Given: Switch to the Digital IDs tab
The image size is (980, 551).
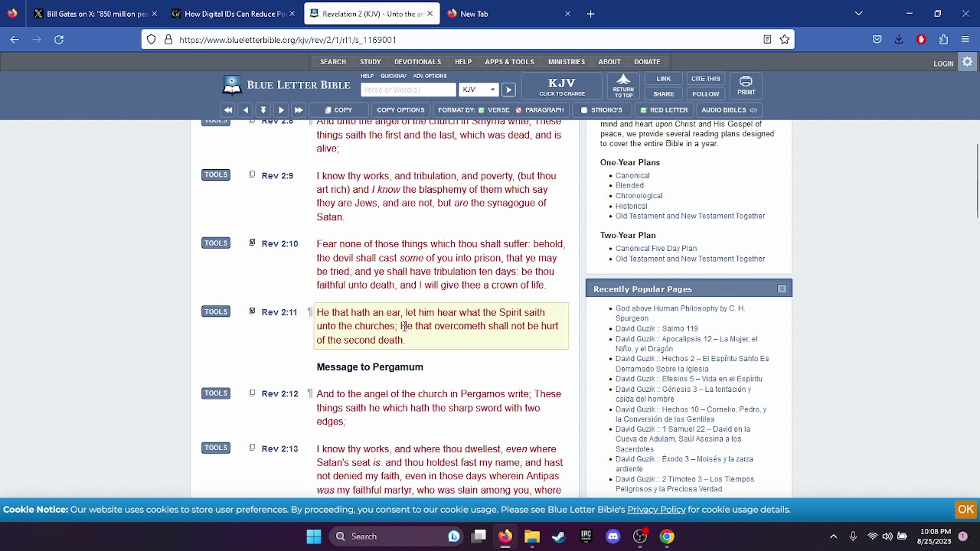Looking at the screenshot, I should tap(234, 14).
